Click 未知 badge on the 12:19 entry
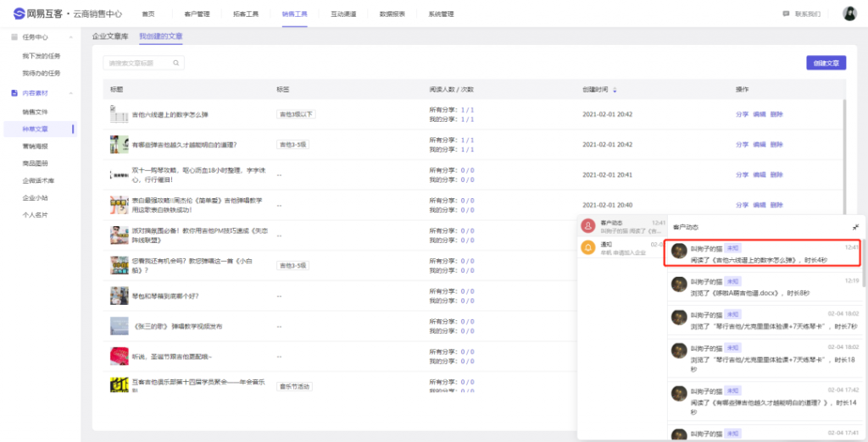Screen dimensions: 868x442 click(733, 282)
